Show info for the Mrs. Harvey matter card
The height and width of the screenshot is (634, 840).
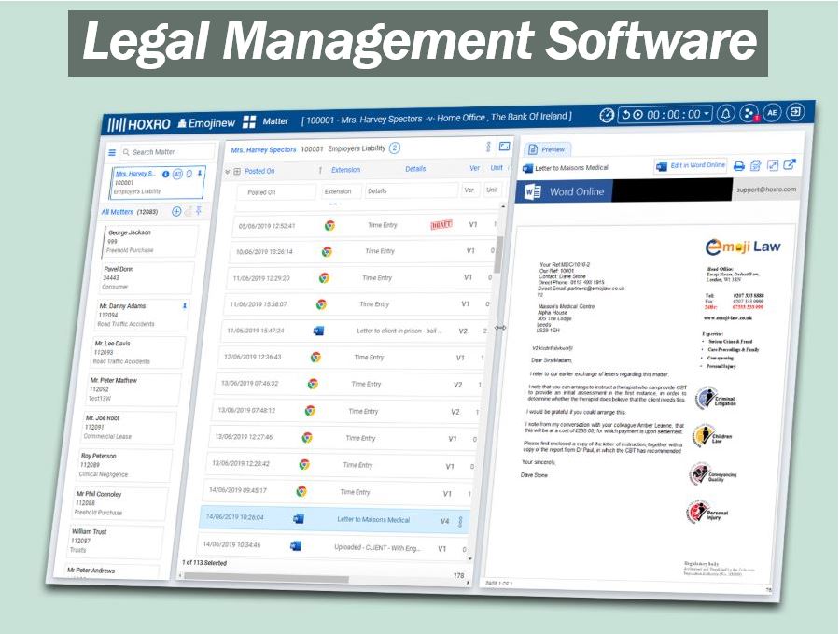pos(166,175)
